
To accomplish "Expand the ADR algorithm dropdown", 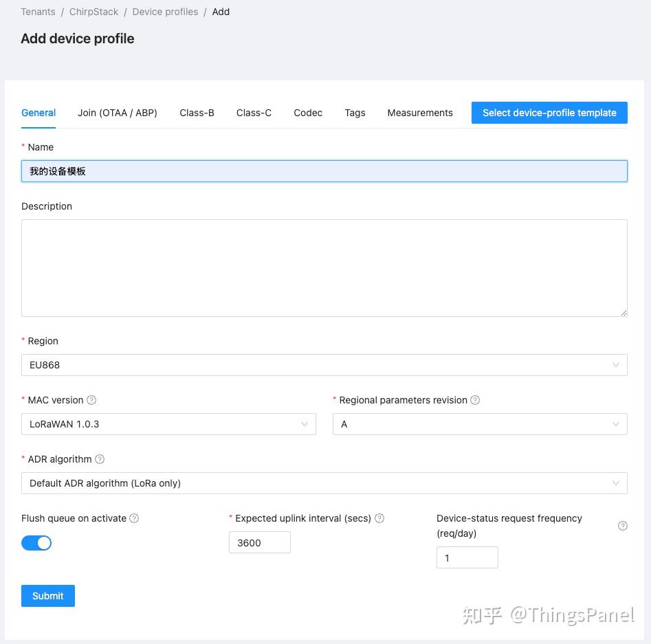I will tap(324, 483).
